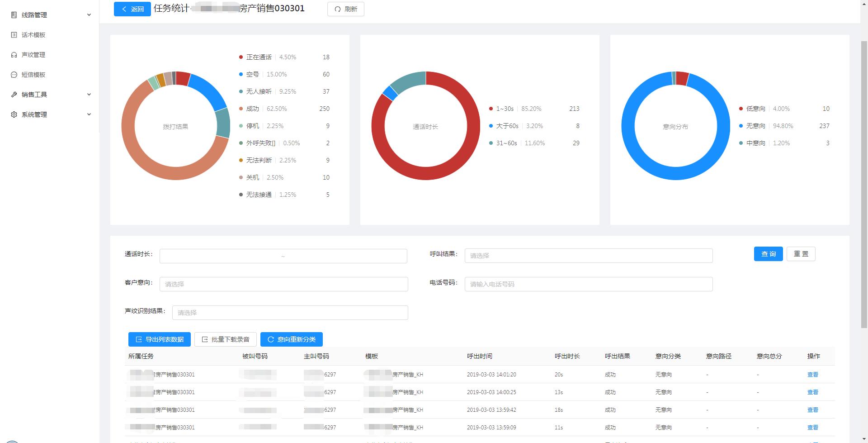
Task: Click the 声纹管理 headphone icon
Action: [14, 55]
